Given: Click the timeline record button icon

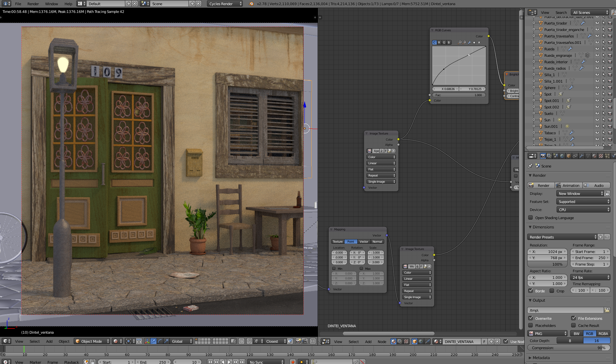Looking at the screenshot, I should pyautogui.click(x=293, y=362).
